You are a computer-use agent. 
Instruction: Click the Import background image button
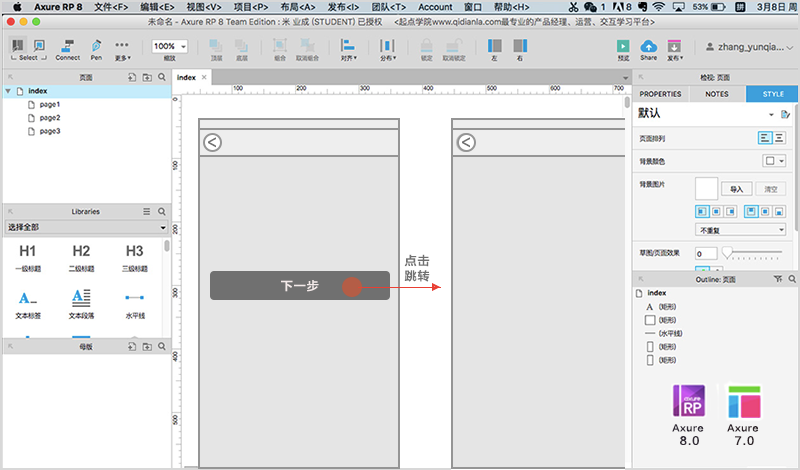pyautogui.click(x=736, y=189)
